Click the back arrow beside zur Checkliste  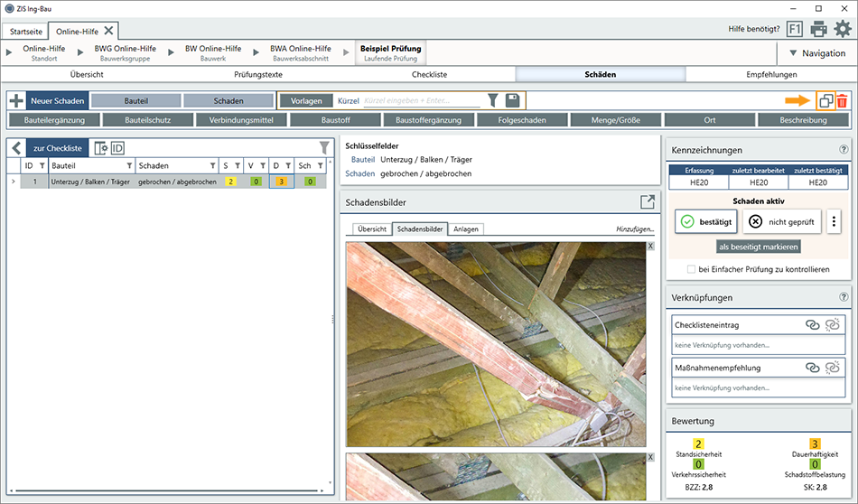[x=16, y=148]
